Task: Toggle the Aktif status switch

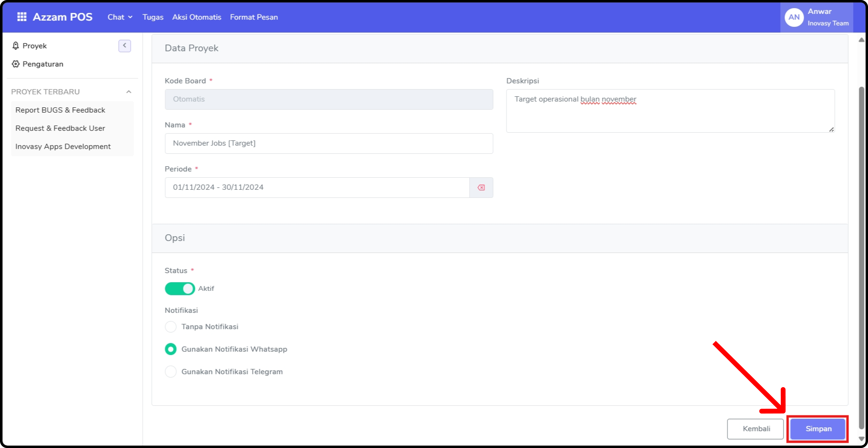Action: tap(179, 289)
